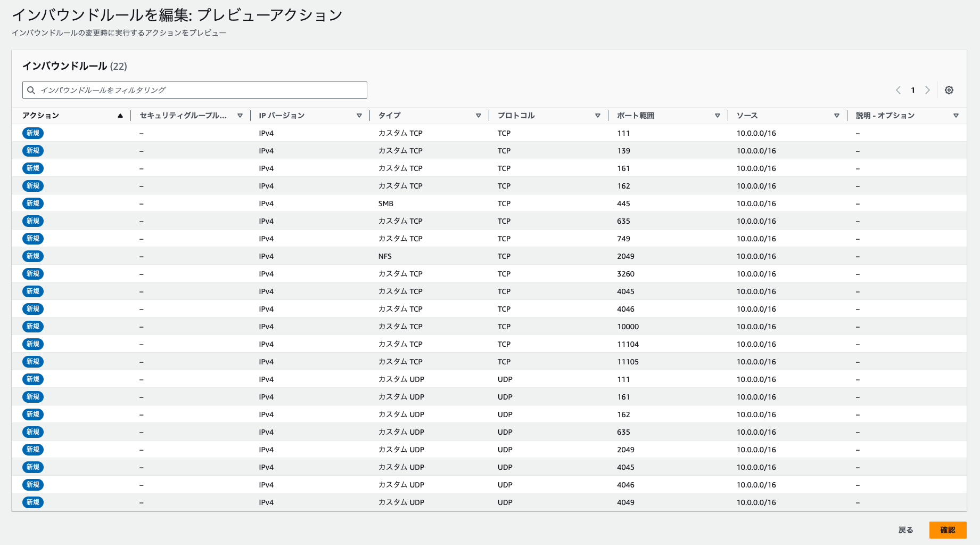Screen dimensions: 980x545
Task: Click the 戻る back button
Action: pyautogui.click(x=905, y=530)
